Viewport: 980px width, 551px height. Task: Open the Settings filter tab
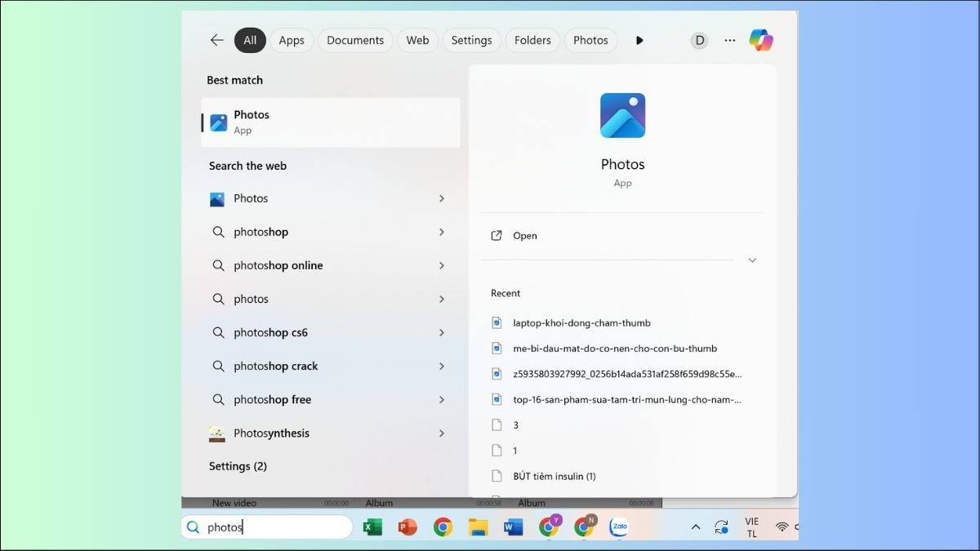(x=471, y=40)
